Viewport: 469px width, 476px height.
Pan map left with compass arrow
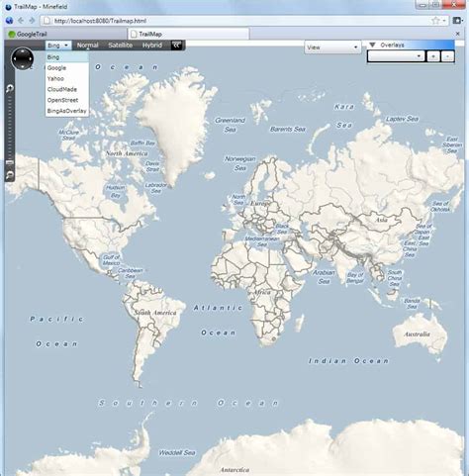click(x=15, y=59)
